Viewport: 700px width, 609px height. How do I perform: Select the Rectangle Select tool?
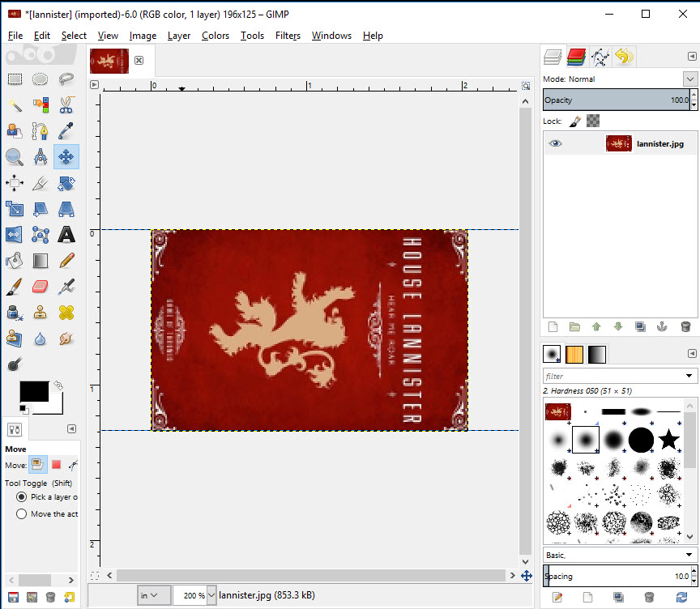pyautogui.click(x=15, y=79)
